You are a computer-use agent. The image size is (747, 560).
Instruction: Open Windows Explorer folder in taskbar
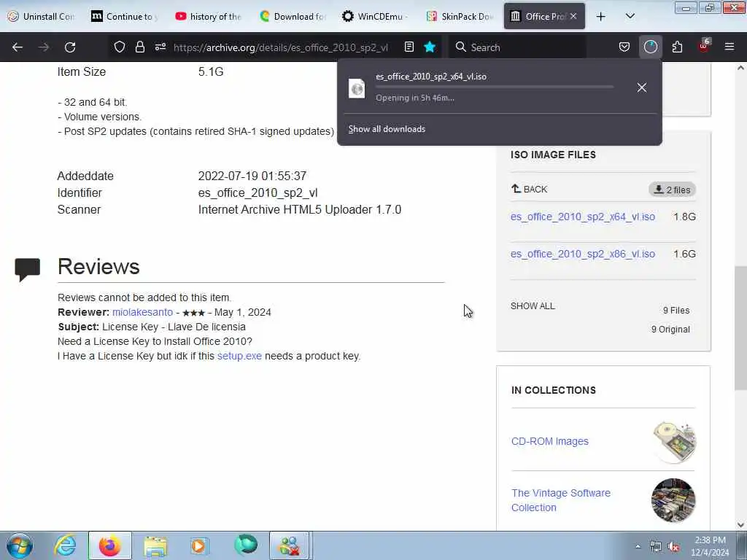pos(155,546)
